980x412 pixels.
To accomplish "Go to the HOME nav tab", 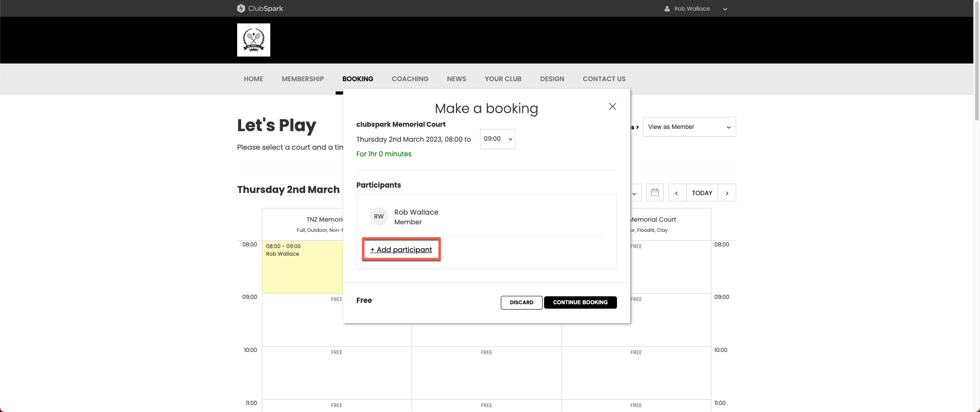I will click(x=254, y=79).
